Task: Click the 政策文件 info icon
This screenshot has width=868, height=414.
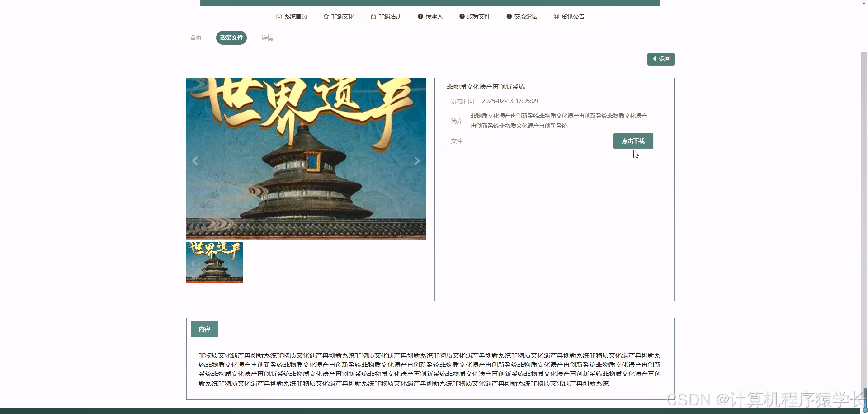Action: (x=462, y=16)
